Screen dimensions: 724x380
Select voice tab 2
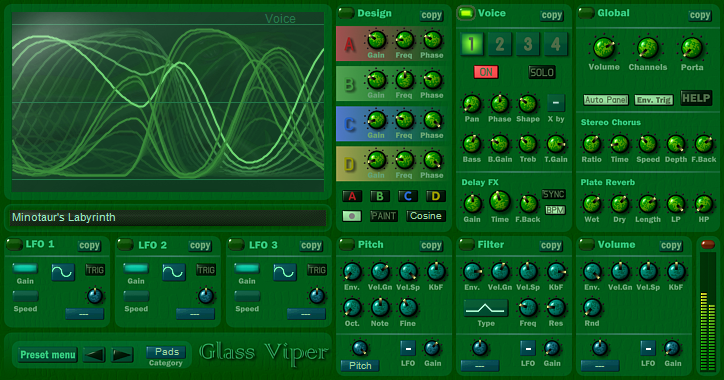[x=500, y=44]
